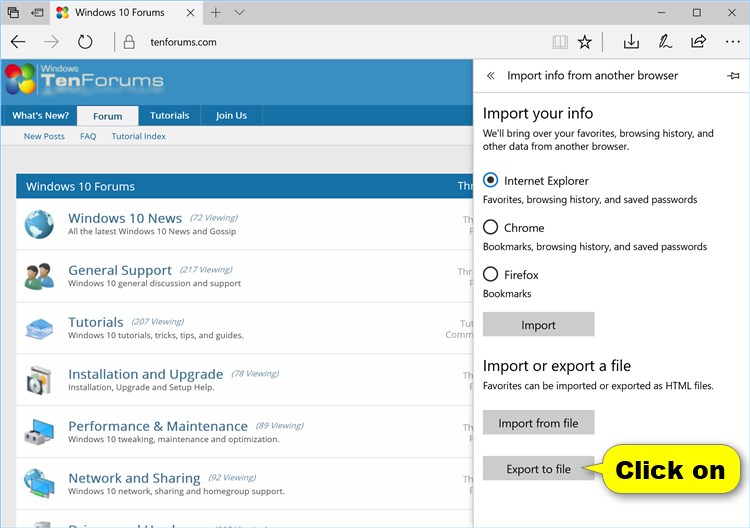750x528 pixels.
Task: Open the General Support forum link
Action: (120, 270)
